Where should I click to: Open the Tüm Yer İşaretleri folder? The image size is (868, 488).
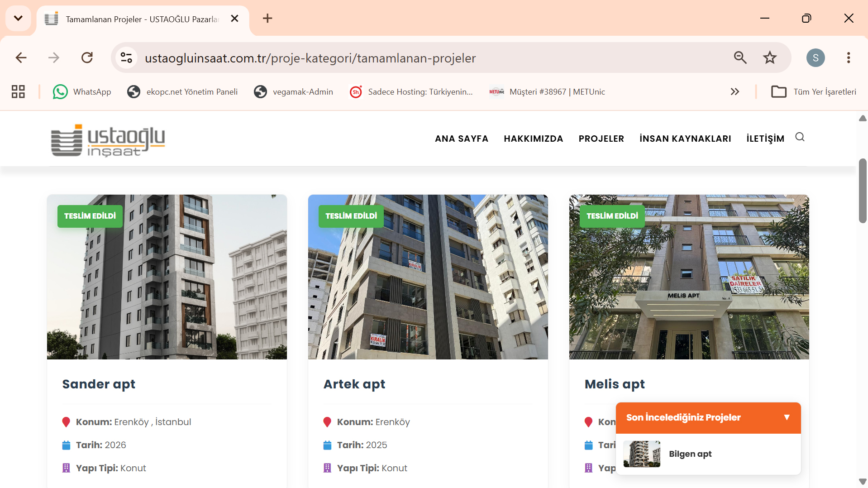click(814, 92)
